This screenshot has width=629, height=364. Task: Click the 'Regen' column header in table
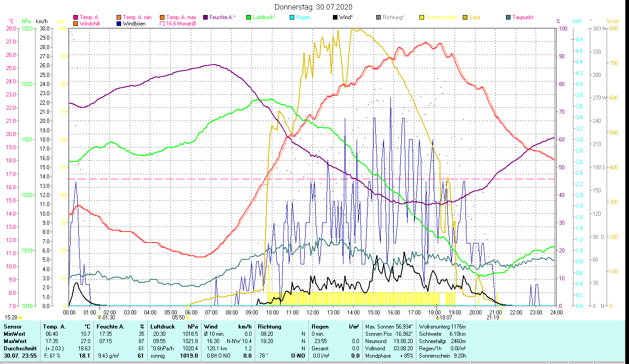[321, 327]
